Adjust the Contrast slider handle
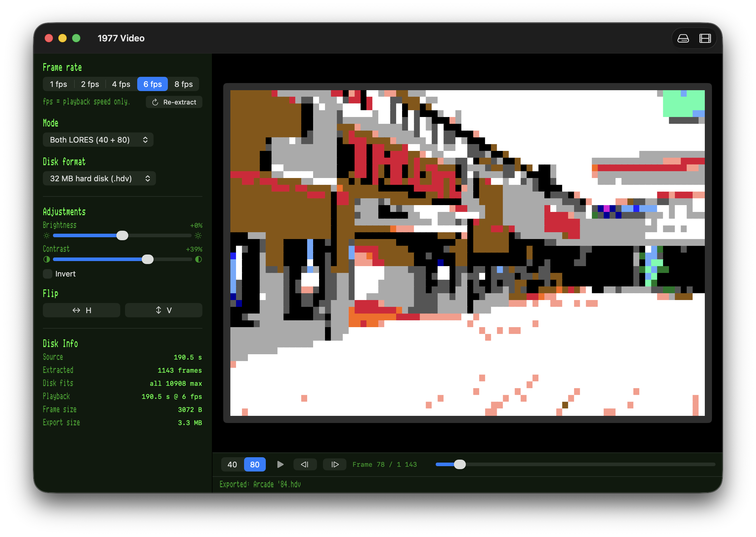 coord(148,259)
